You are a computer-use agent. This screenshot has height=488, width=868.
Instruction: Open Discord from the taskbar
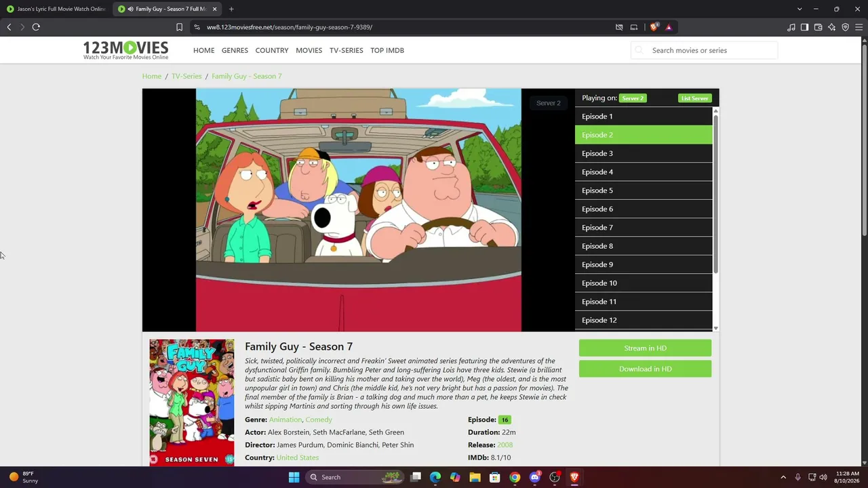(535, 477)
